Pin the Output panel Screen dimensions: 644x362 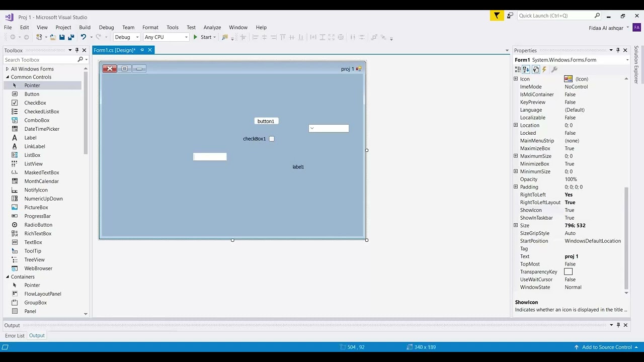pyautogui.click(x=618, y=325)
